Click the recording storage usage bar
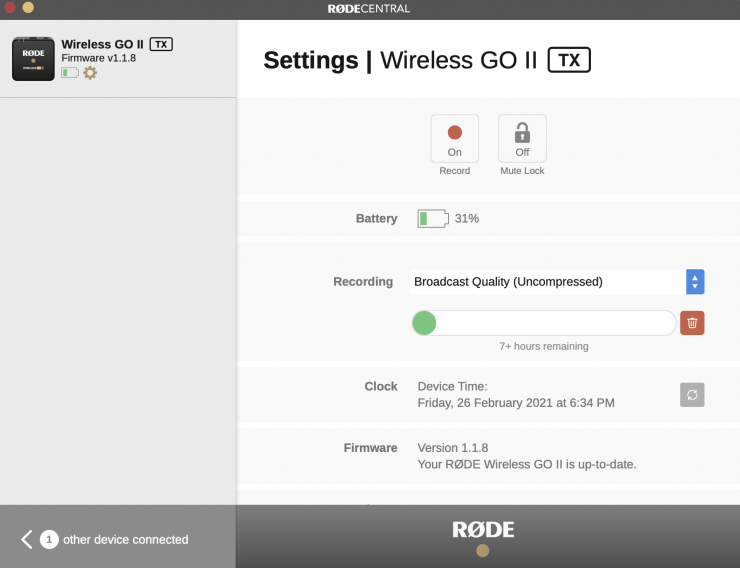740x568 pixels. pyautogui.click(x=544, y=323)
